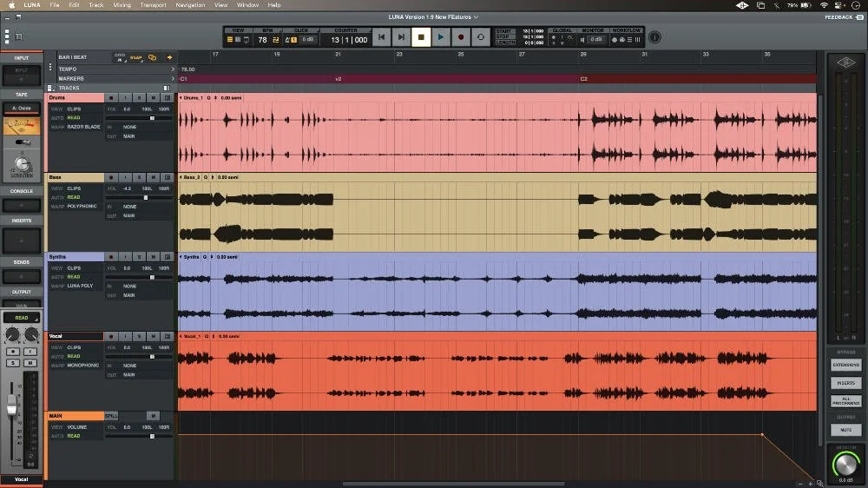Screen dimensions: 868x488
Task: Click the tempo sync icon beside BPM
Action: coord(275,40)
